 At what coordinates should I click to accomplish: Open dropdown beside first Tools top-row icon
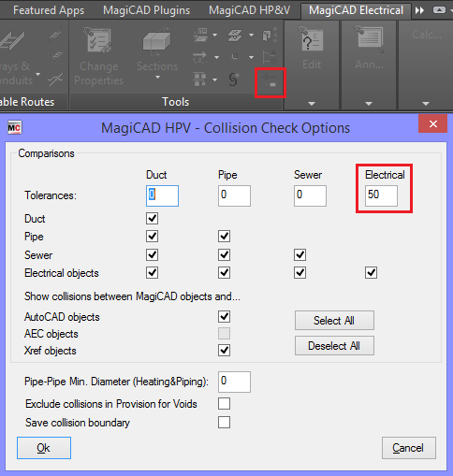tap(215, 35)
